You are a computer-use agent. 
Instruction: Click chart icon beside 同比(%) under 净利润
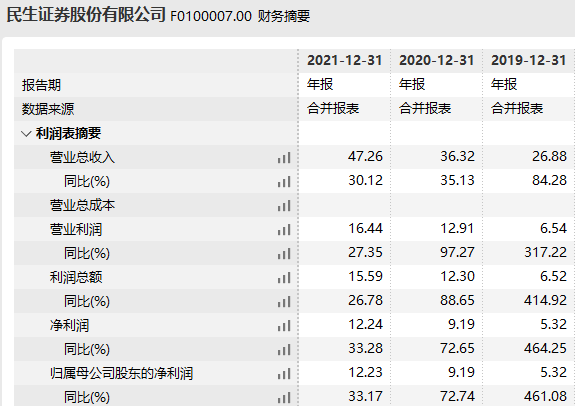(x=284, y=350)
